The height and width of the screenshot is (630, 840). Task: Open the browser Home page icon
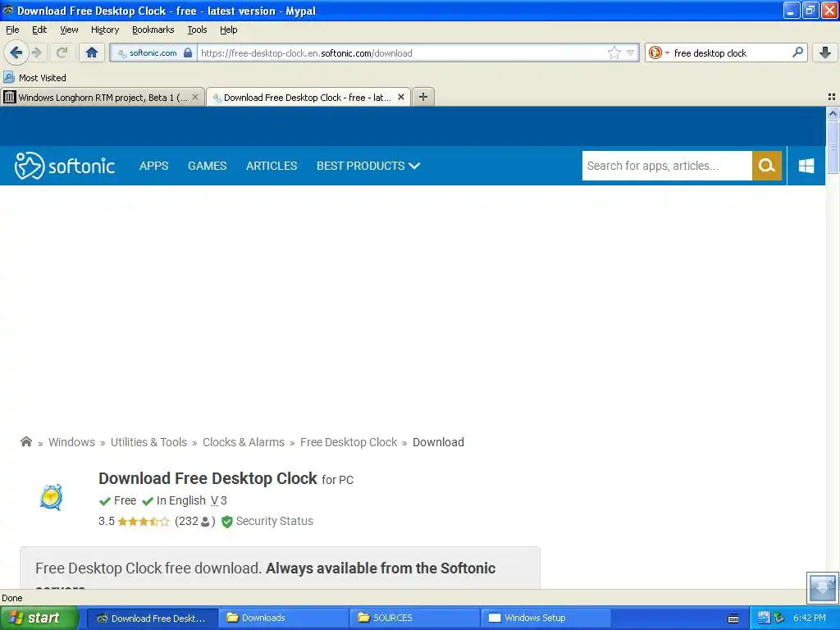pyautogui.click(x=92, y=52)
